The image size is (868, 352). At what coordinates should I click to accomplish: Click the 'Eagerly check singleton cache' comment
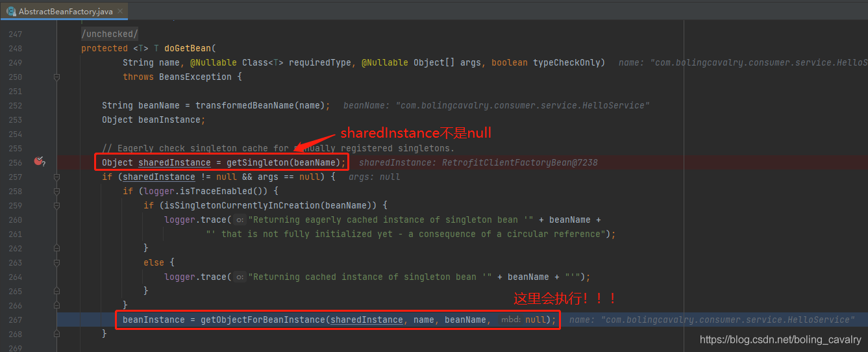[x=279, y=148]
